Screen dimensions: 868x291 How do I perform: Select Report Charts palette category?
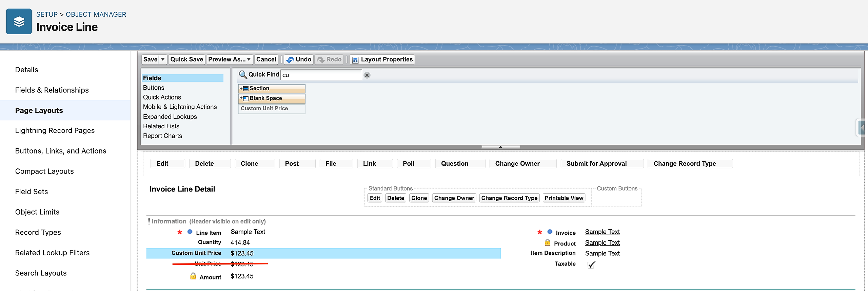162,136
